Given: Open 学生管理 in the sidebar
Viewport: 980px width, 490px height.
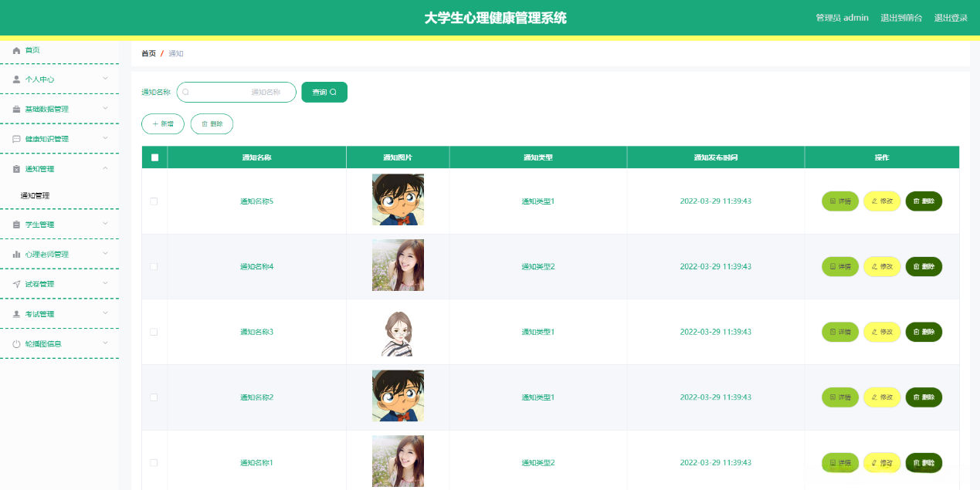Looking at the screenshot, I should pos(59,225).
